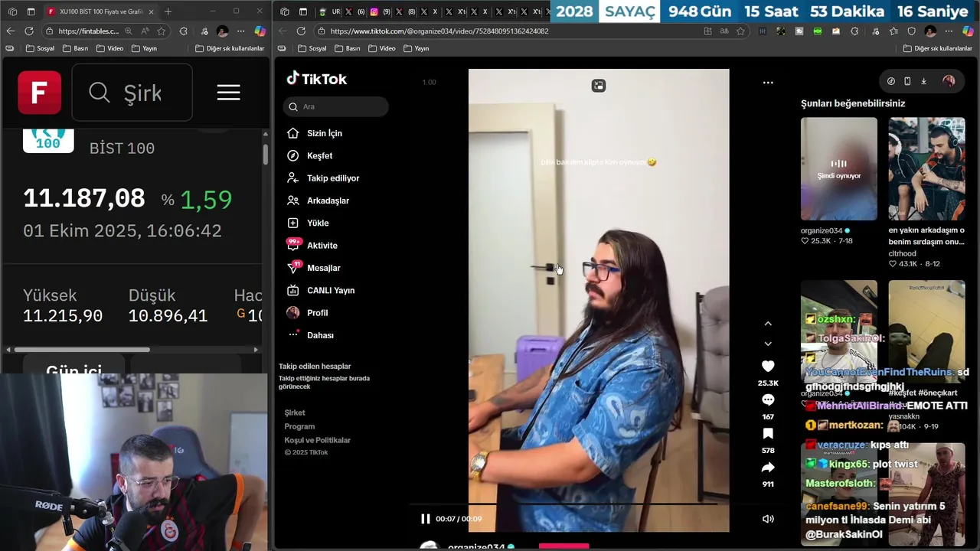The height and width of the screenshot is (551, 980).
Task: Click the TikTok logo
Action: click(317, 79)
